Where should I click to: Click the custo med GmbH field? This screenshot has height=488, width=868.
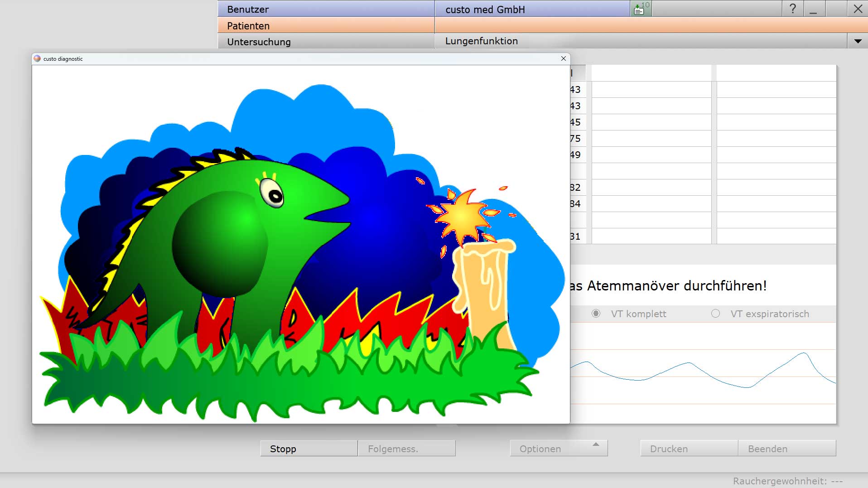pos(532,9)
